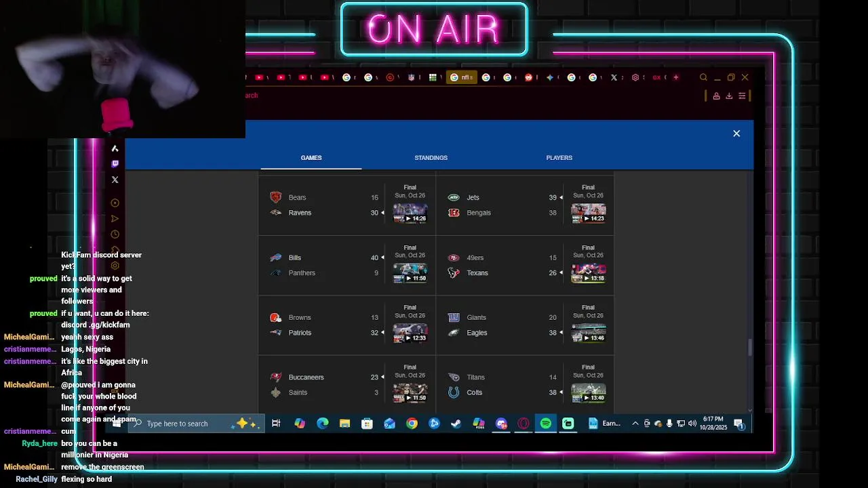Switch to the active 'nfl s' tab

(461, 77)
